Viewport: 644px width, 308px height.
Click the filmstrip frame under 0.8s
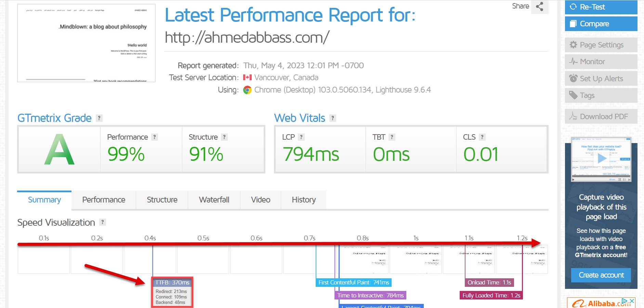[363, 259]
